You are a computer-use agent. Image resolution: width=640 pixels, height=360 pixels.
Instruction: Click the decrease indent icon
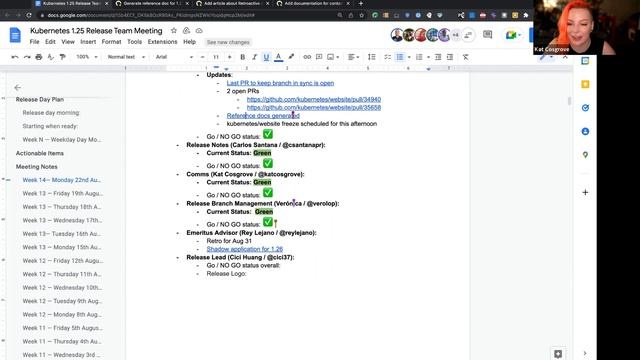[438, 57]
